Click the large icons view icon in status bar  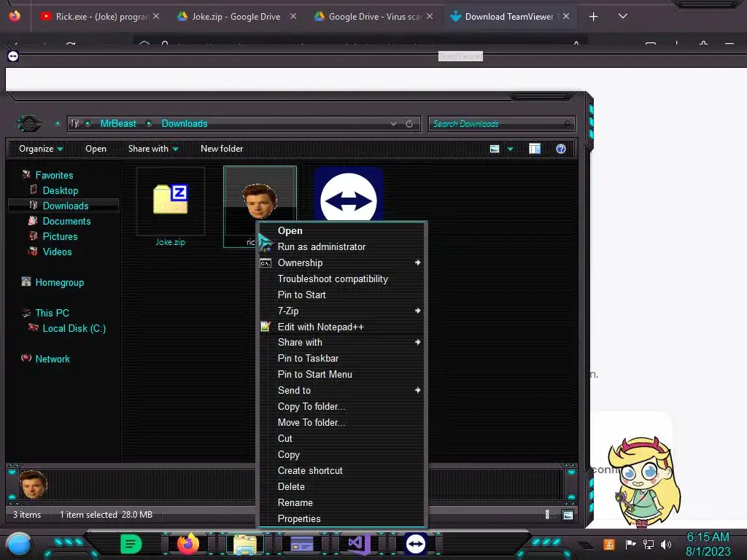point(568,515)
